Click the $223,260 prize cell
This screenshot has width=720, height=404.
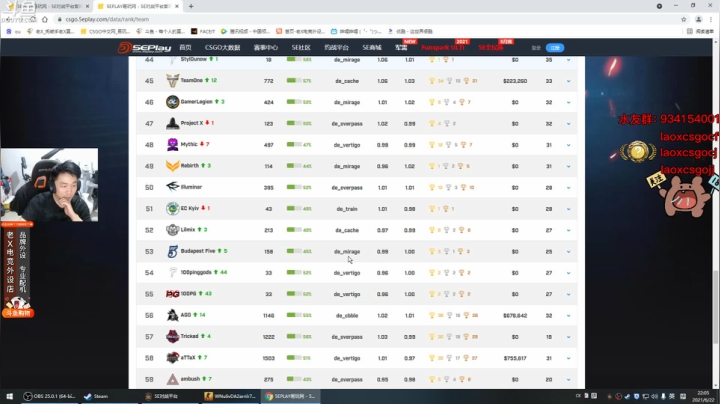pyautogui.click(x=515, y=81)
